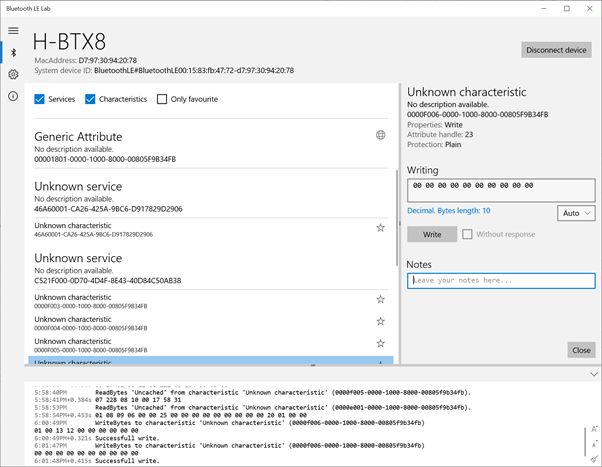Star the 0000F003 characteristic

pos(380,299)
